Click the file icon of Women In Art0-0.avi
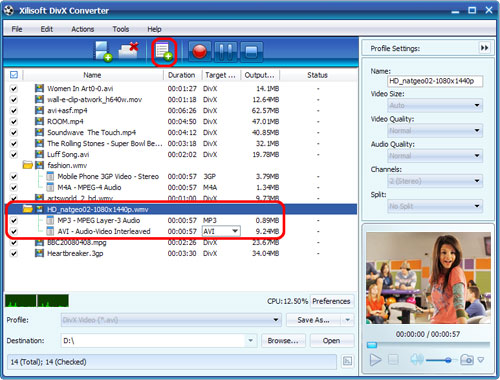 click(x=39, y=88)
